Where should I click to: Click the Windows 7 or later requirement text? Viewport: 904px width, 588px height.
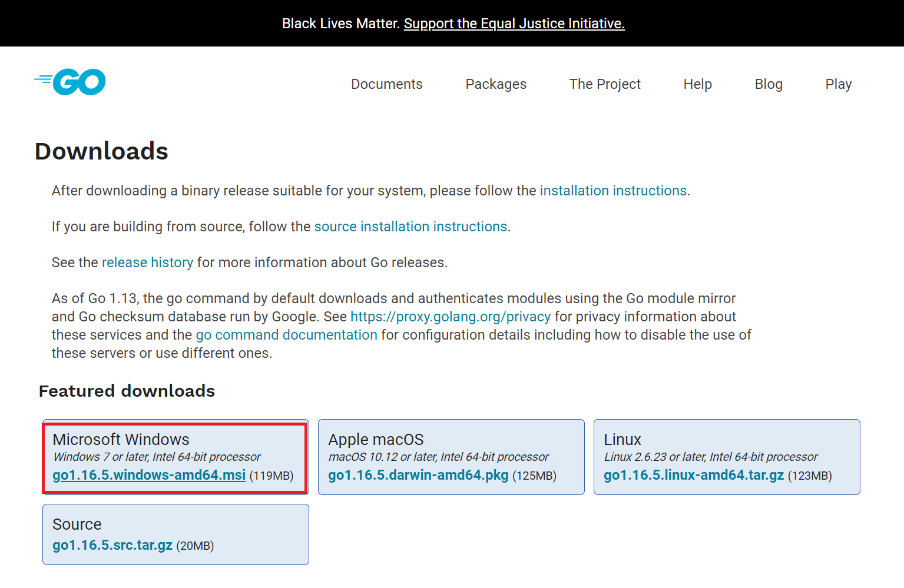coord(157,457)
